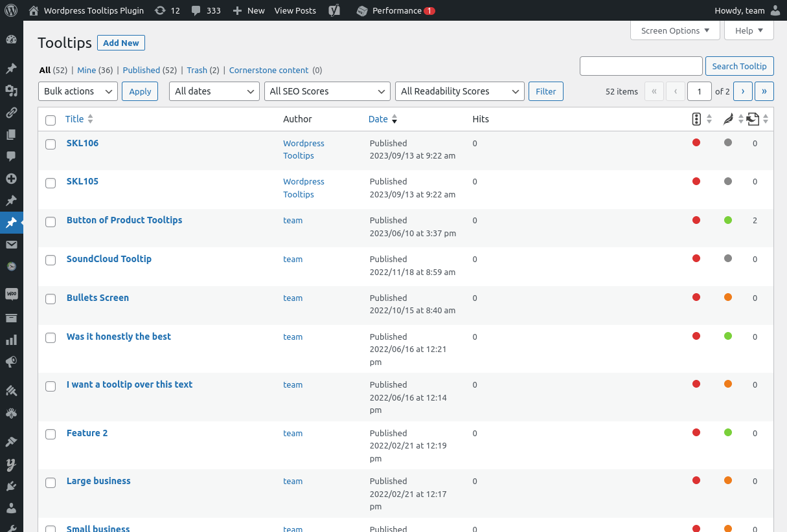The image size is (787, 532).
Task: Show the Trash tooltips view
Action: click(x=197, y=70)
